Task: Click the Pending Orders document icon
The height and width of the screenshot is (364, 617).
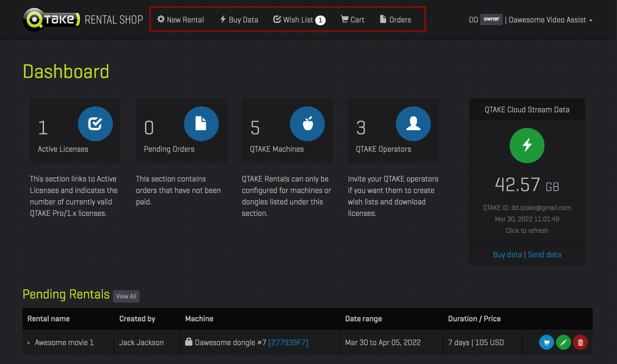Action: pos(201,124)
